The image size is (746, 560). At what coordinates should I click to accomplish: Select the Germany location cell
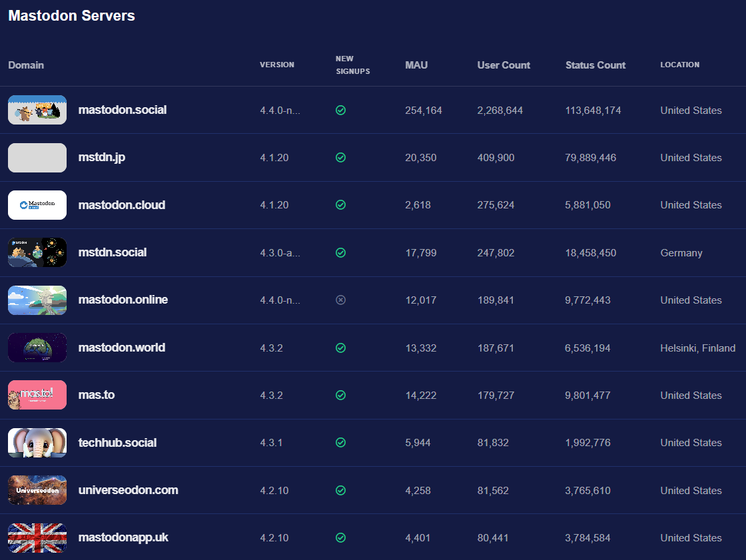[681, 253]
